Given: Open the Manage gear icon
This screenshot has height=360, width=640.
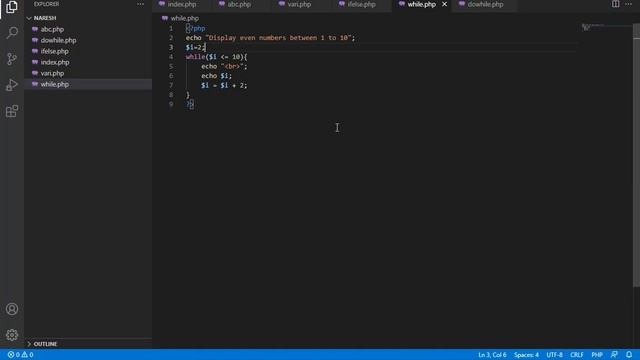Looking at the screenshot, I should (12, 335).
